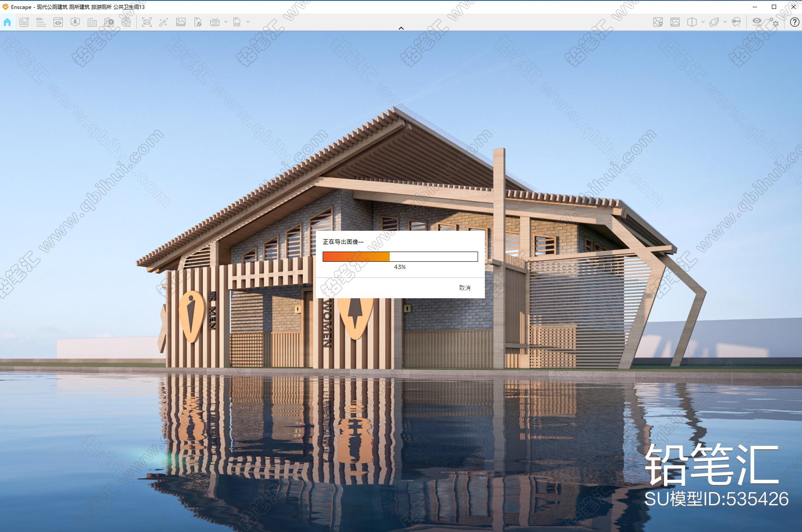Screen dimensions: 802x532
Task: Expand the 360 panorama export dropdown
Action: pyautogui.click(x=226, y=22)
